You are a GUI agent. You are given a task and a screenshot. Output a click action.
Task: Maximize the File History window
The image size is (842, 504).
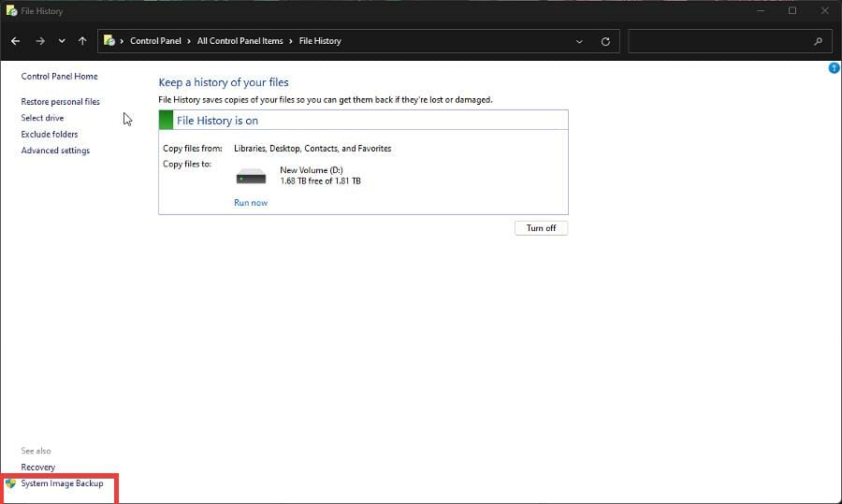792,10
